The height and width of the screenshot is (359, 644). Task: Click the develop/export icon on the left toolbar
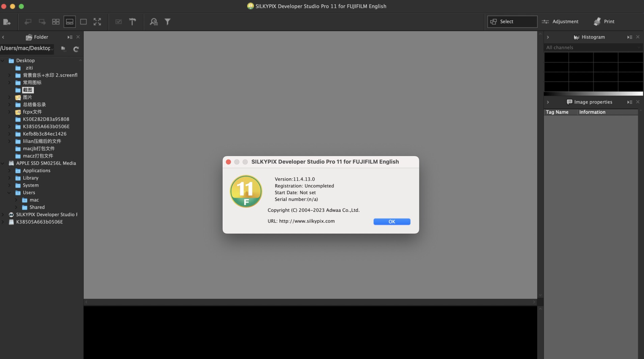pyautogui.click(x=7, y=22)
